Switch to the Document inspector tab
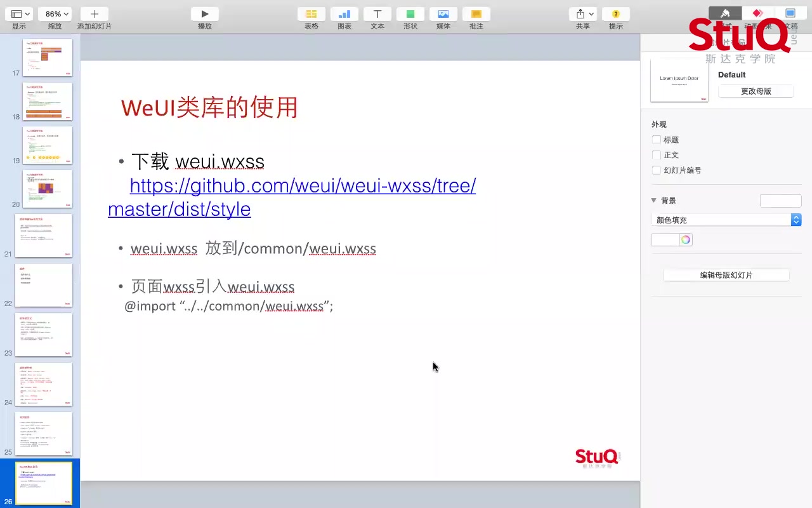Screen dimensions: 812x508 [x=790, y=14]
